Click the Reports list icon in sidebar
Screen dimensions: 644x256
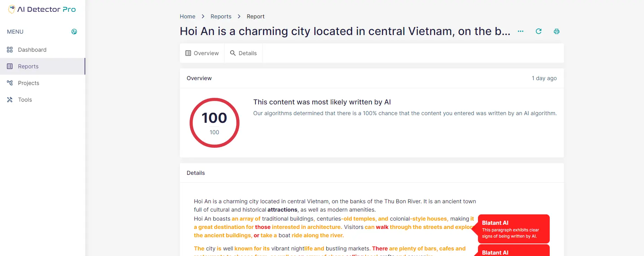10,66
